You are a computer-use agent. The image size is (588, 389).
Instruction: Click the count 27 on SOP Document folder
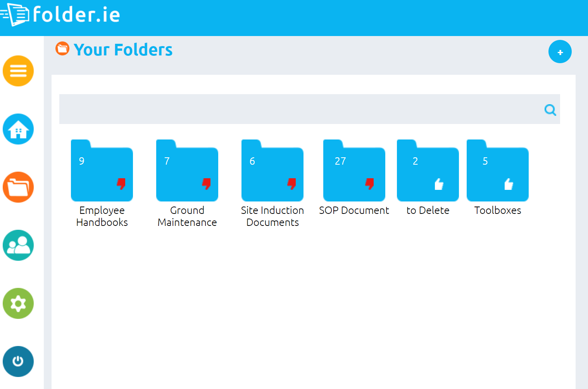pos(340,161)
